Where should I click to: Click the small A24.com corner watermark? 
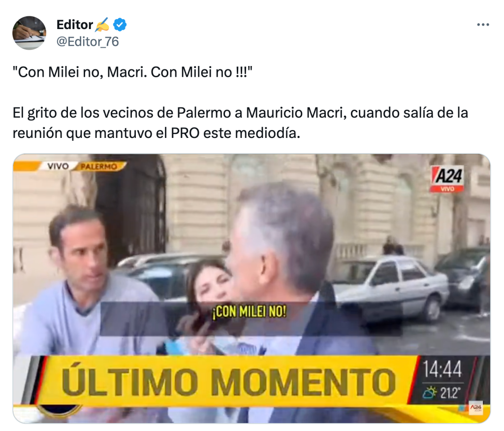476,407
